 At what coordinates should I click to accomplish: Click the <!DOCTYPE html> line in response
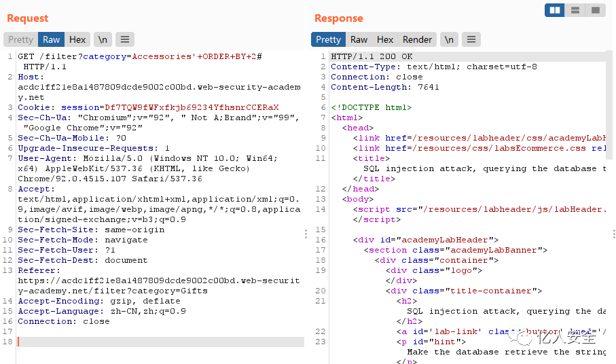coord(372,107)
